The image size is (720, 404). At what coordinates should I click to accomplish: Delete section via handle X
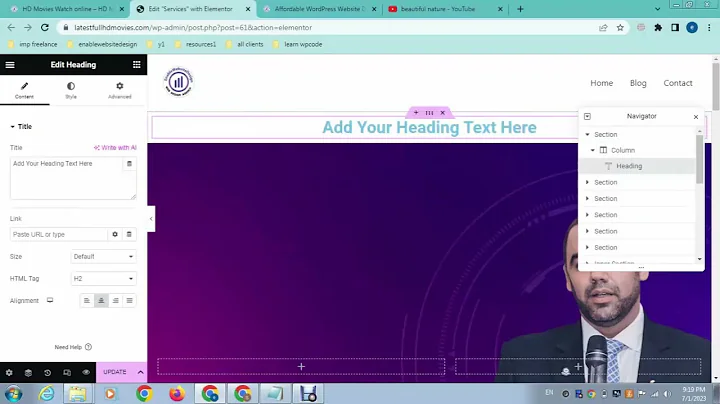tap(443, 112)
